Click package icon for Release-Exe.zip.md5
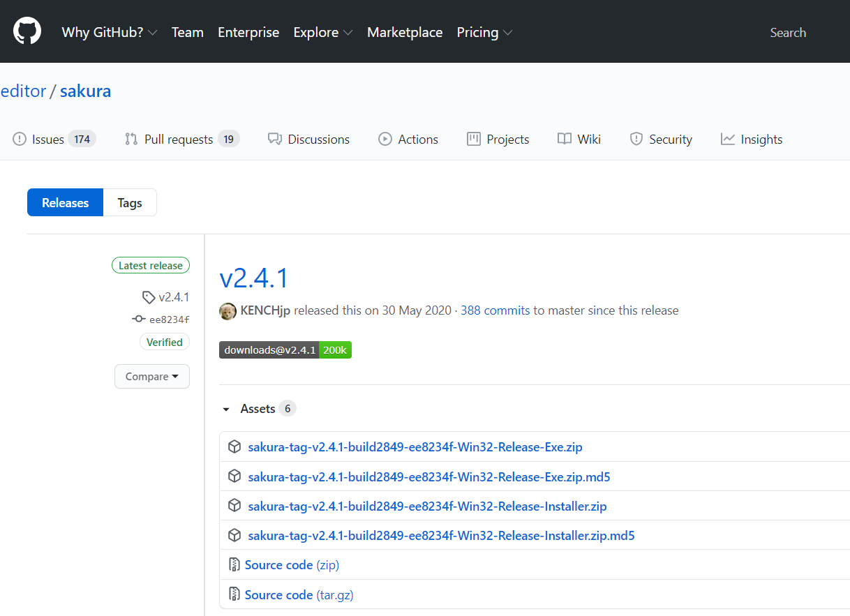The height and width of the screenshot is (616, 850). [x=235, y=476]
